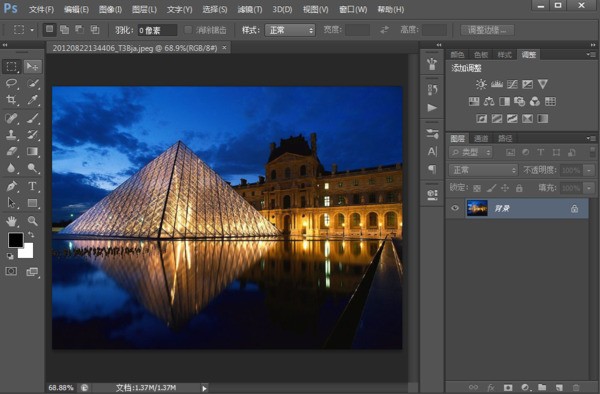Select the History Brush tool
This screenshot has width=600, height=394.
tap(33, 135)
